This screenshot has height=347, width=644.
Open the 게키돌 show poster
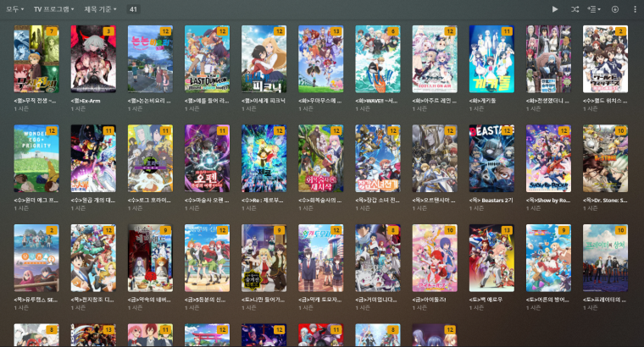491,59
